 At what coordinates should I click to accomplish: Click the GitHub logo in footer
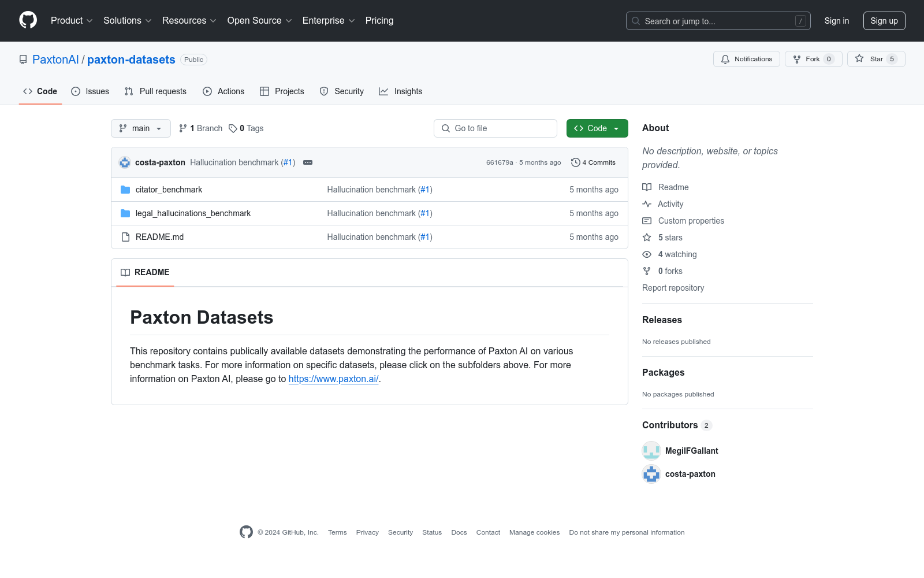246,532
